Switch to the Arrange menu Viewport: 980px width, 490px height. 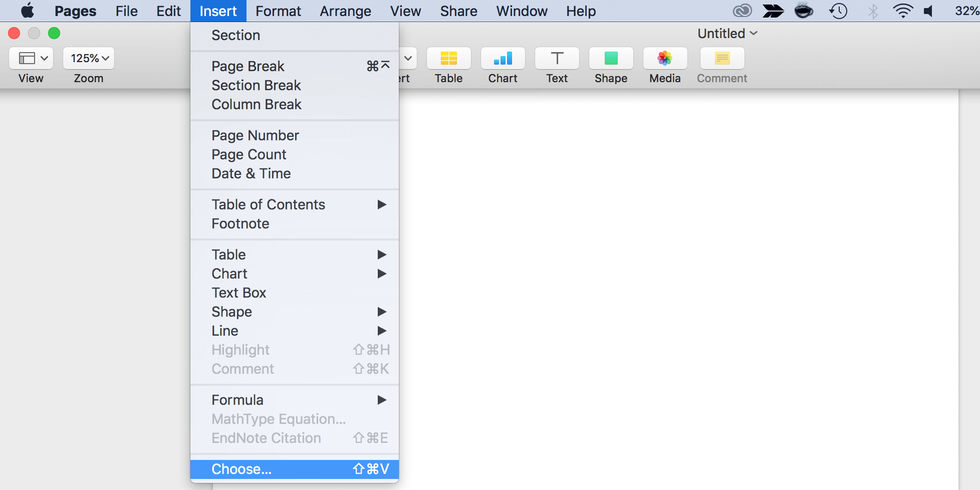[345, 11]
